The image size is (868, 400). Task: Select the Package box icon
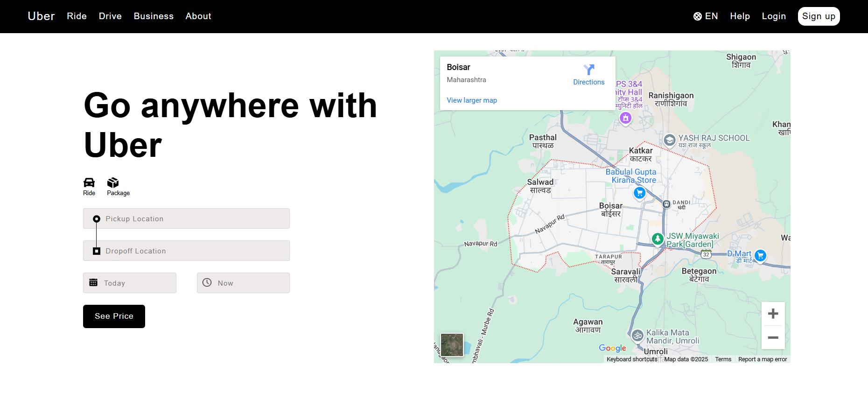tap(113, 182)
